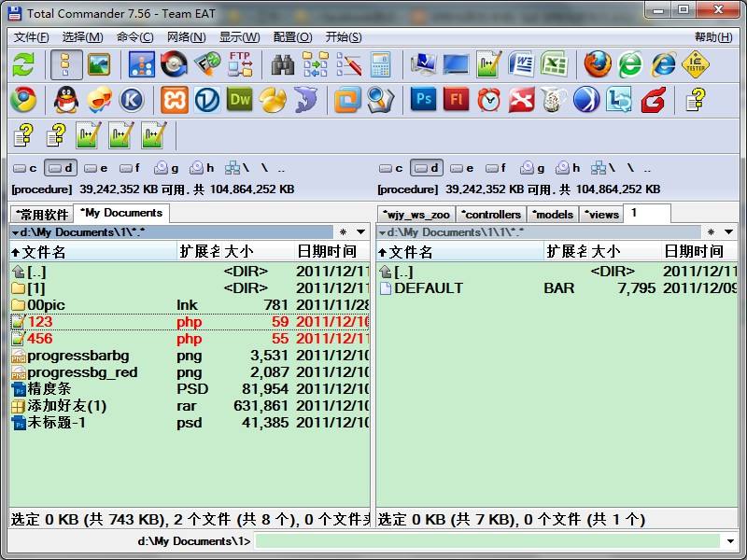This screenshot has width=747, height=560.
Task: Open Firefox browser icon
Action: tap(598, 63)
